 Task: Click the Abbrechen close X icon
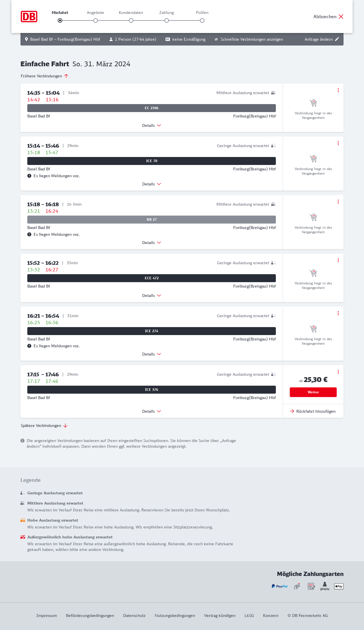tap(341, 16)
